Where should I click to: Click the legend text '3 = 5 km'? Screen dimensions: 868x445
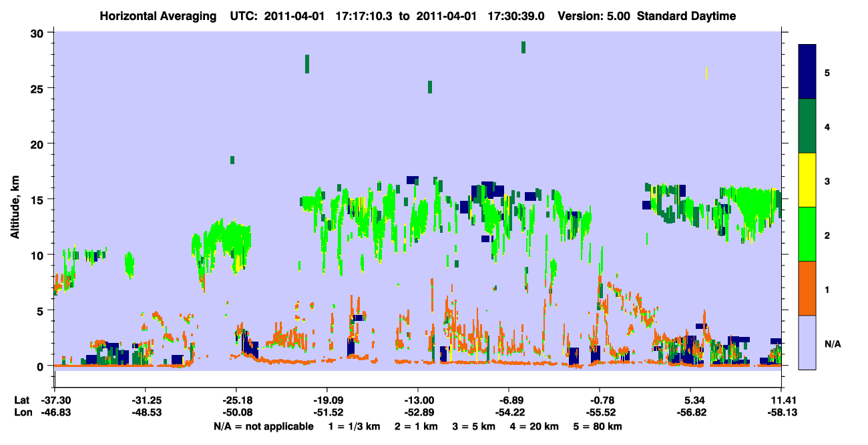(475, 426)
